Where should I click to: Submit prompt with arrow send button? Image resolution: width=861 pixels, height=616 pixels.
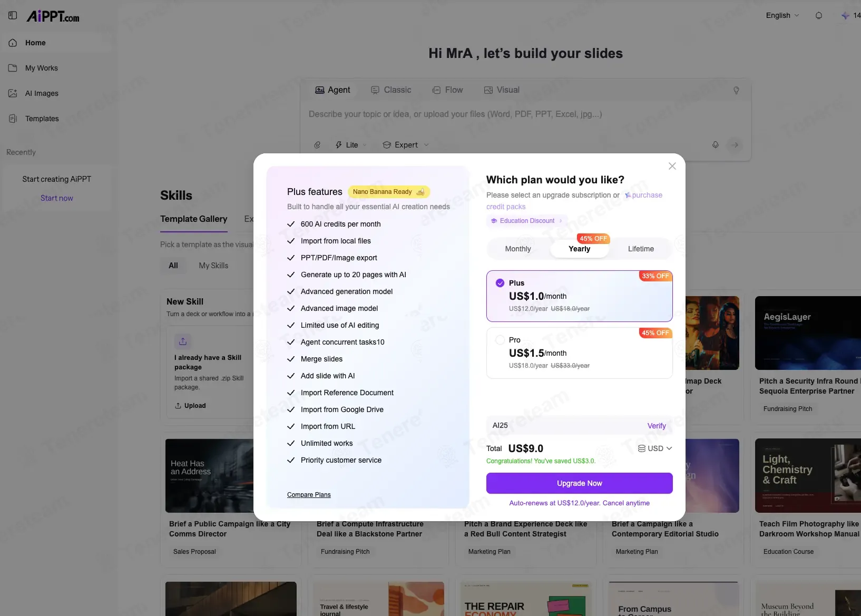tap(735, 144)
